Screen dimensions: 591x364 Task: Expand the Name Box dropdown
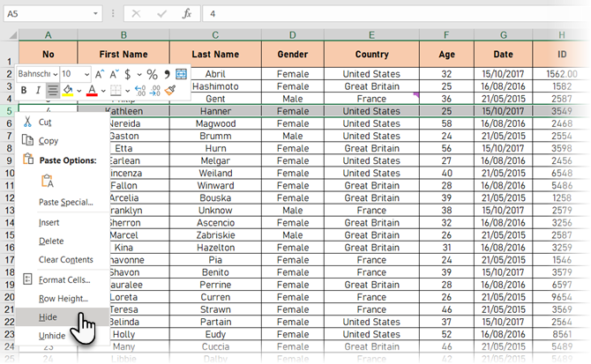click(x=95, y=14)
